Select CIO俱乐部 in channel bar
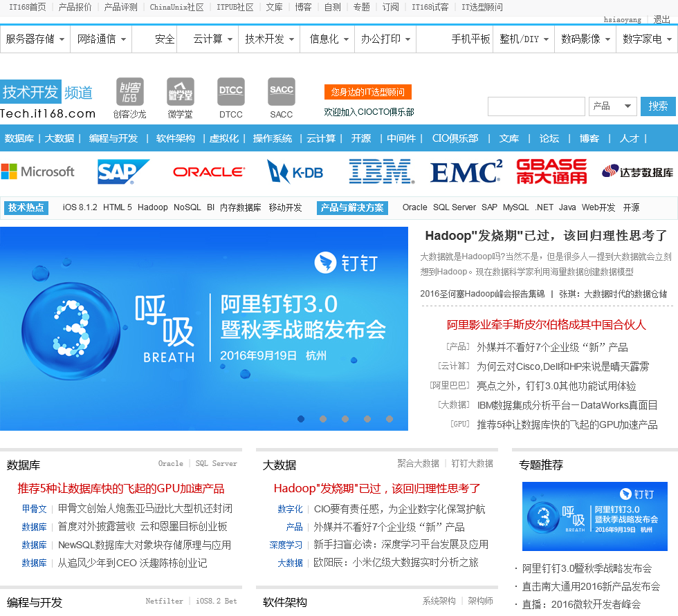This screenshot has width=678, height=616. 455,138
